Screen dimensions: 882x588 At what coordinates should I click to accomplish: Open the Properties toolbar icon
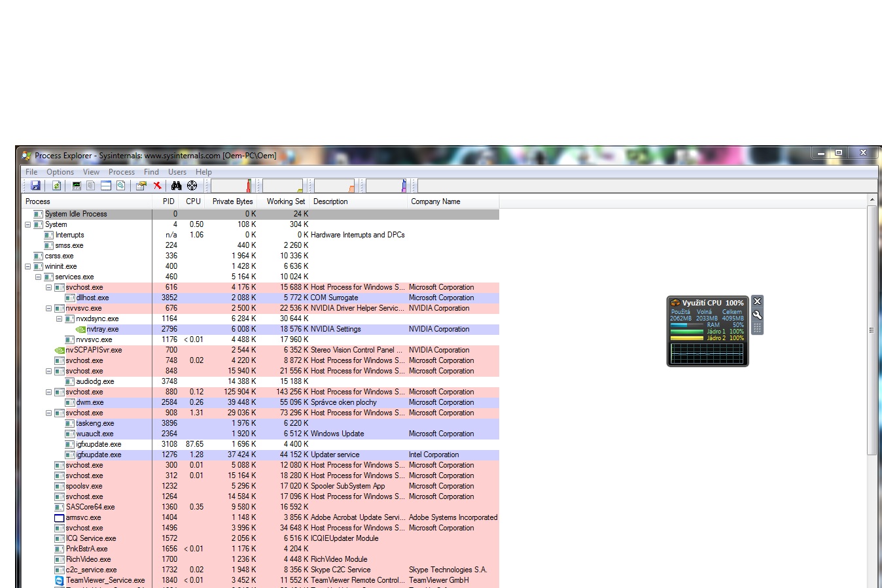pyautogui.click(x=141, y=186)
